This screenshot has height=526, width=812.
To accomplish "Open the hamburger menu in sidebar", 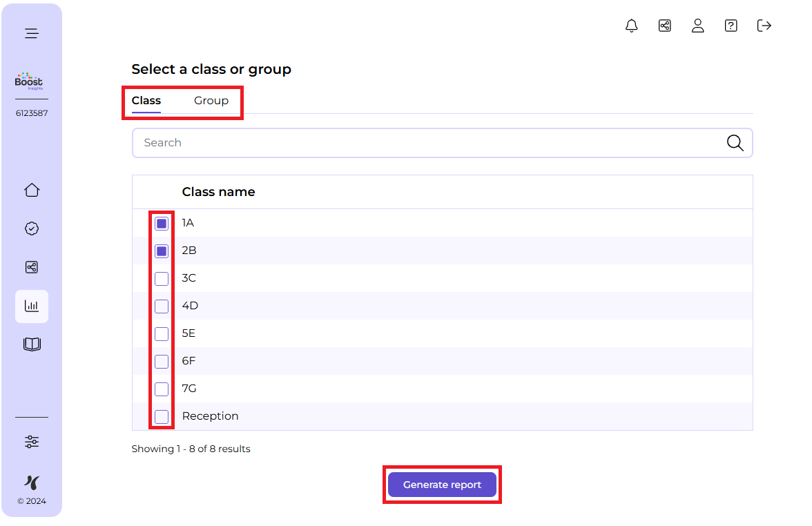I will 32,33.
